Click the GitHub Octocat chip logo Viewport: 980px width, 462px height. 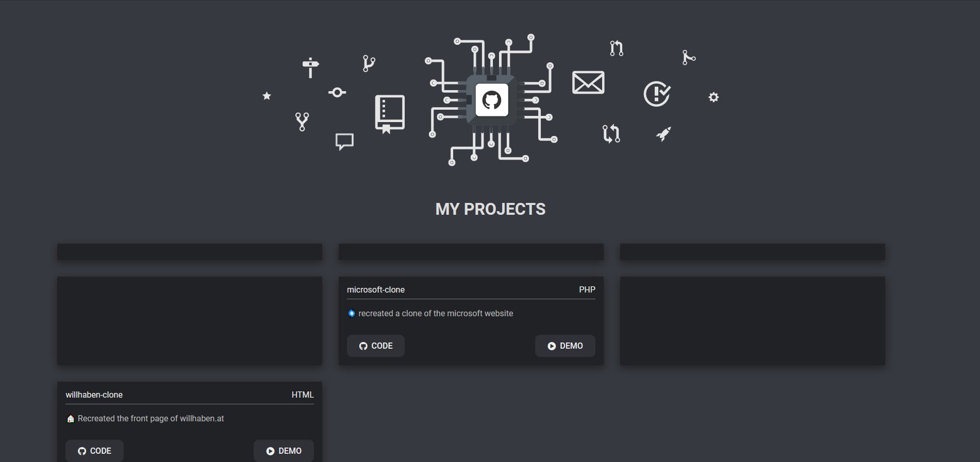coord(491,100)
